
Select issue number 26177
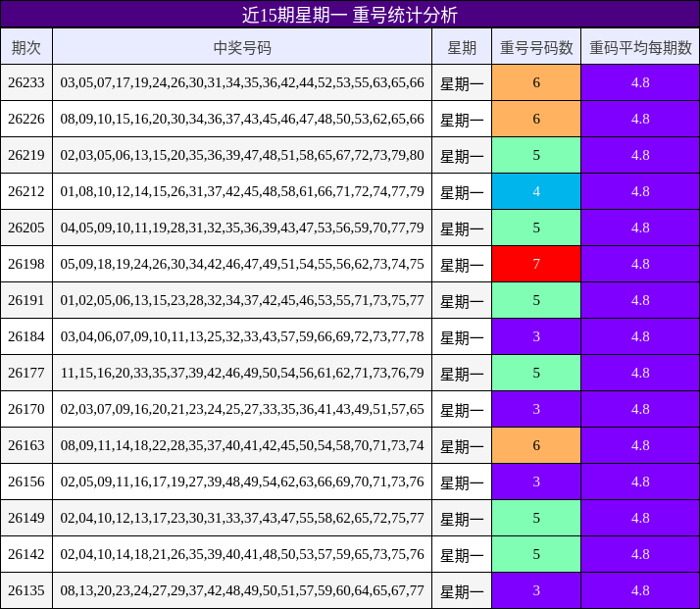tap(26, 373)
